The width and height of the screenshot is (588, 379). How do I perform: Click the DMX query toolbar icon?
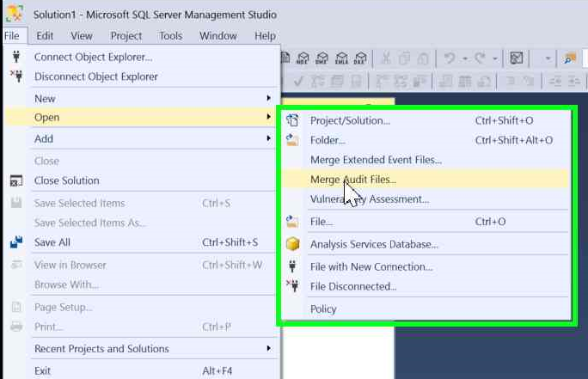(322, 58)
